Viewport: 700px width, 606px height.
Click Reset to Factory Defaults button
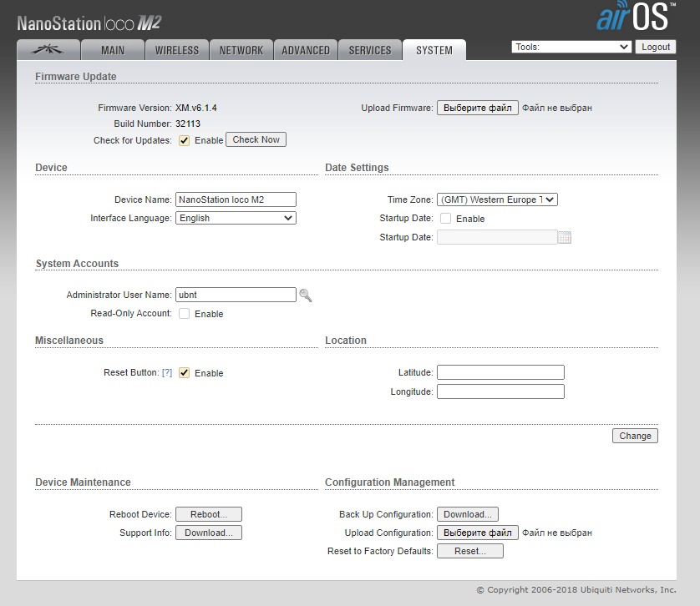pyautogui.click(x=470, y=551)
